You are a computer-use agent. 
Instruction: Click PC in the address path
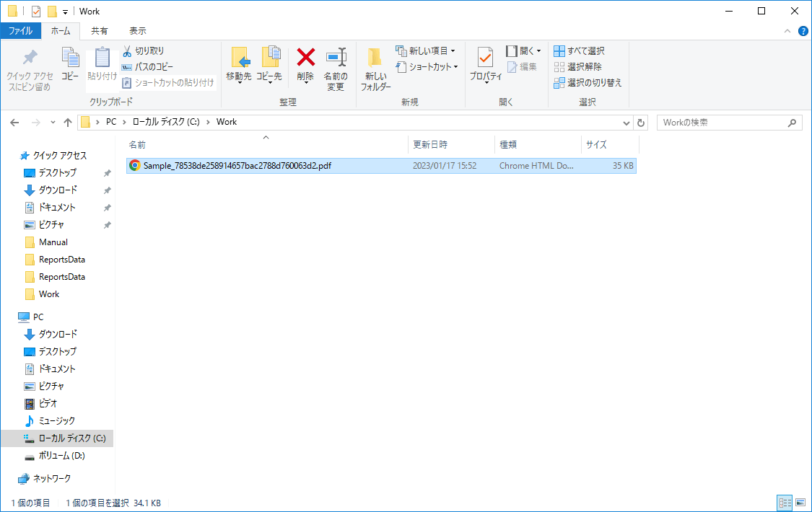(x=111, y=122)
